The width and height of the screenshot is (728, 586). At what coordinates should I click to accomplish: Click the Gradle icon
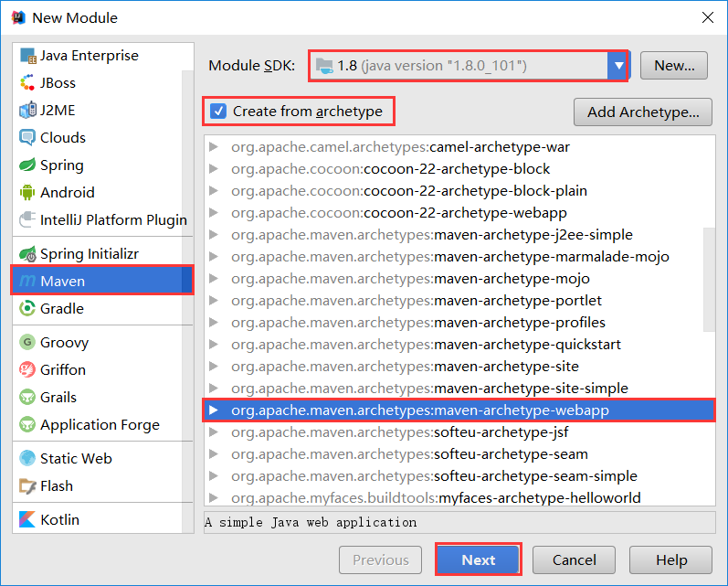[27, 308]
